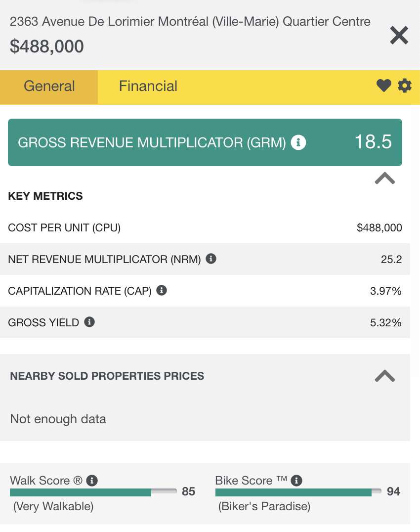Click the Walk Score info icon

tap(92, 480)
